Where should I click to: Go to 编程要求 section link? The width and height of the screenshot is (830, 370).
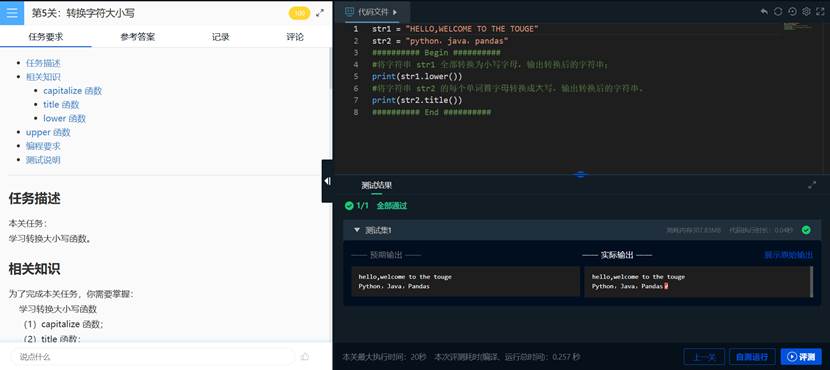[x=43, y=146]
